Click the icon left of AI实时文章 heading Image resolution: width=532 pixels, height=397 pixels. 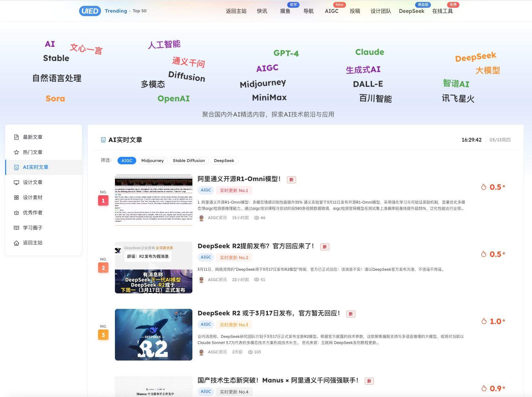click(x=103, y=140)
